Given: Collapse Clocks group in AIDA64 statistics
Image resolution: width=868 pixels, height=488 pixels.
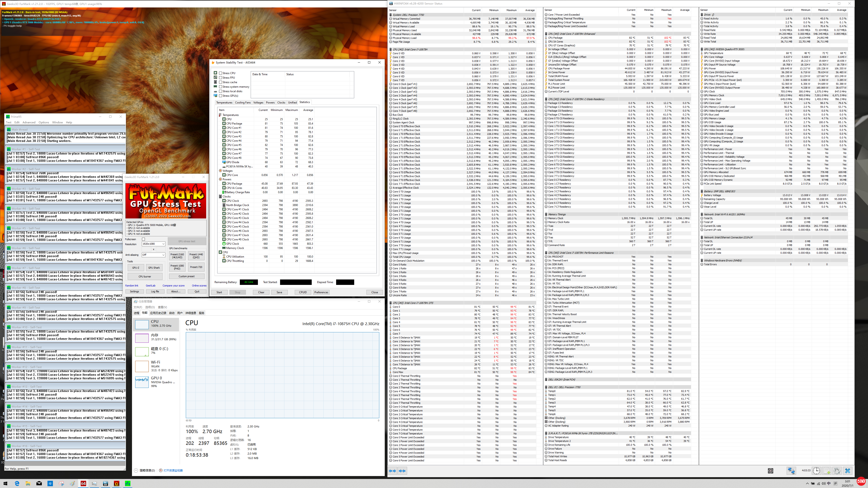Looking at the screenshot, I should (220, 196).
